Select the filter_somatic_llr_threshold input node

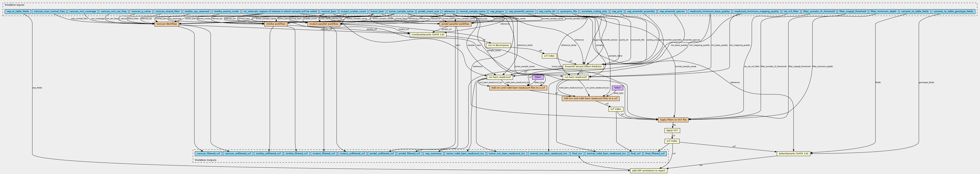(x=819, y=12)
